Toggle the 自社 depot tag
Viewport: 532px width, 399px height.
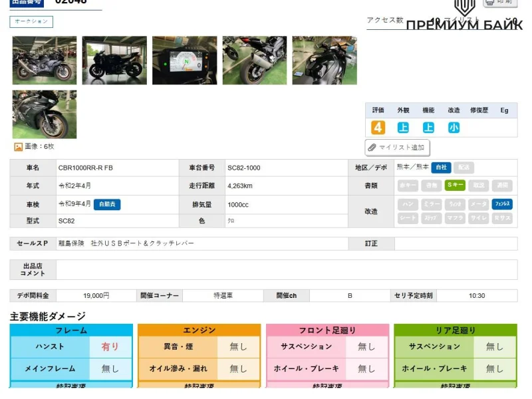coord(441,168)
